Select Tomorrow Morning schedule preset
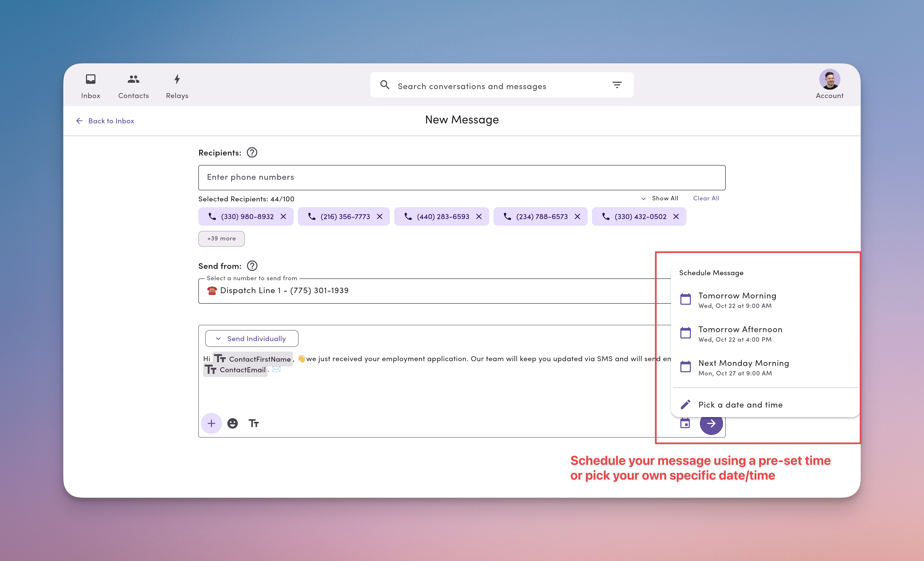The height and width of the screenshot is (561, 924). point(737,300)
